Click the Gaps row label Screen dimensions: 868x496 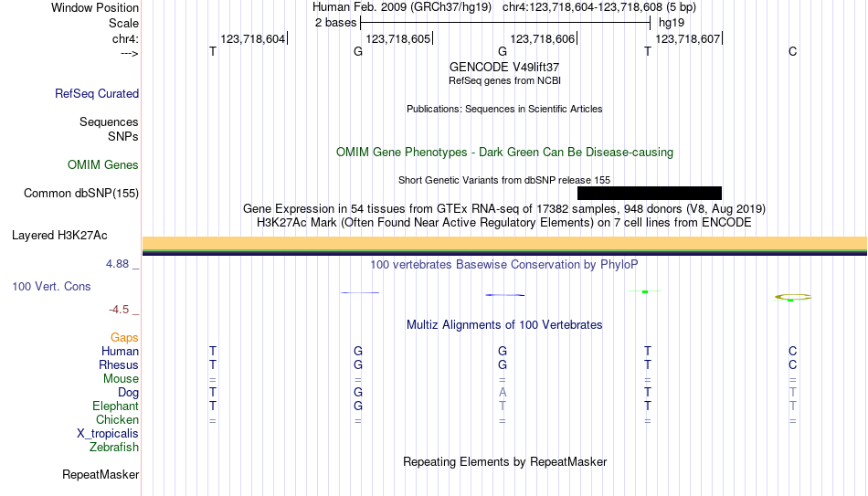point(124,338)
